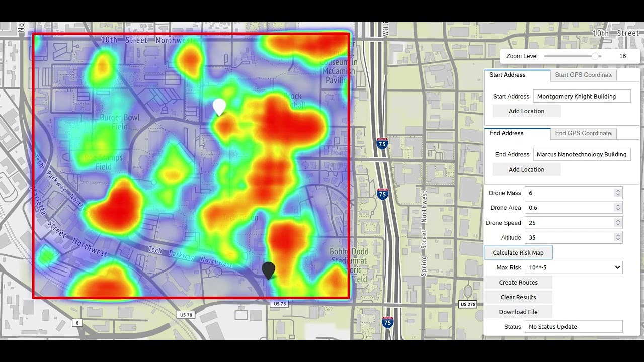Click the zoom level value 16

[622, 56]
